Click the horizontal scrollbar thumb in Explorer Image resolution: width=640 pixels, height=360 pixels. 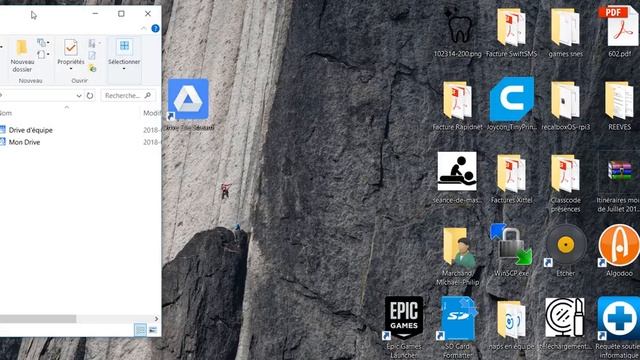pos(38,319)
